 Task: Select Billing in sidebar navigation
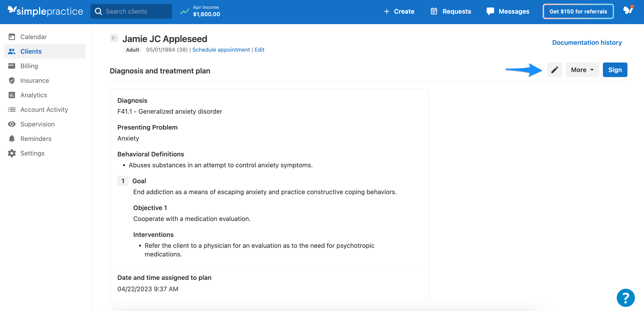tap(45, 66)
